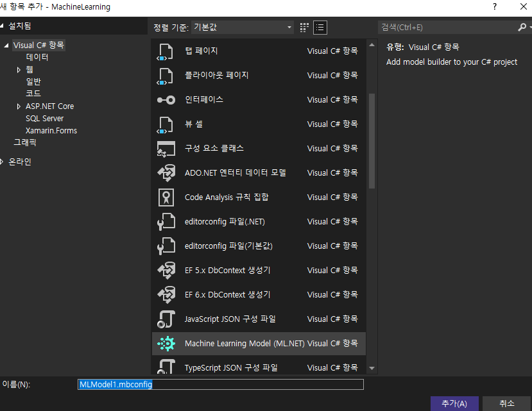This screenshot has width=532, height=411.
Task: Click the search magnifier icon
Action: pyautogui.click(x=522, y=27)
